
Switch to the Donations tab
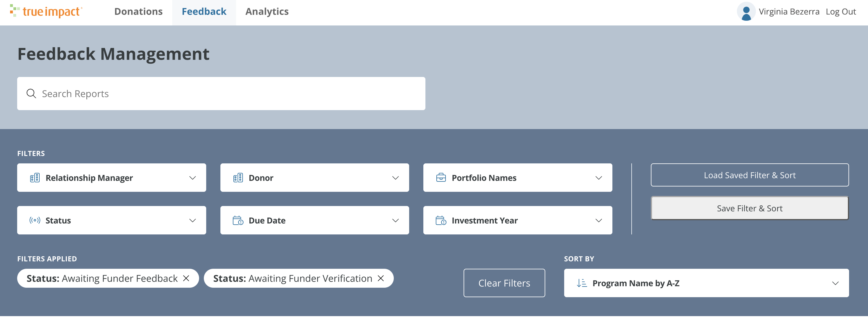click(138, 12)
